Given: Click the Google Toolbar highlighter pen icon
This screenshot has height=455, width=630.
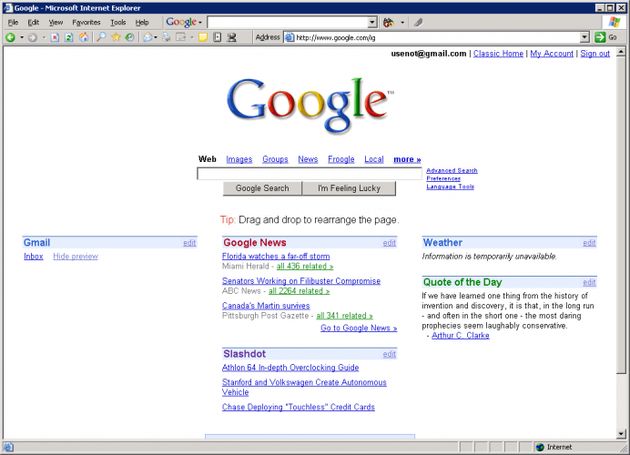Looking at the screenshot, I should pyautogui.click(x=418, y=22).
